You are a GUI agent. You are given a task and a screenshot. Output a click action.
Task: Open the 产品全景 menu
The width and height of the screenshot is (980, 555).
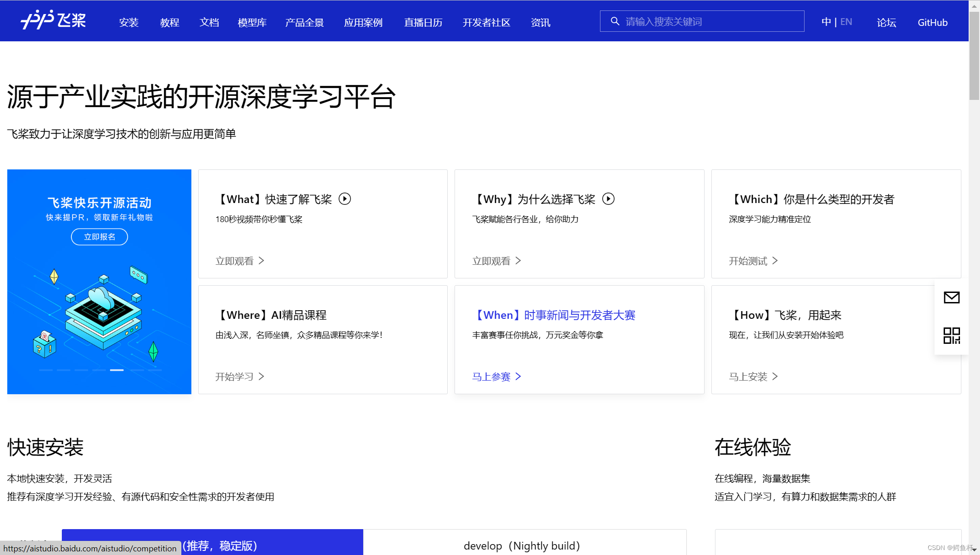point(304,23)
